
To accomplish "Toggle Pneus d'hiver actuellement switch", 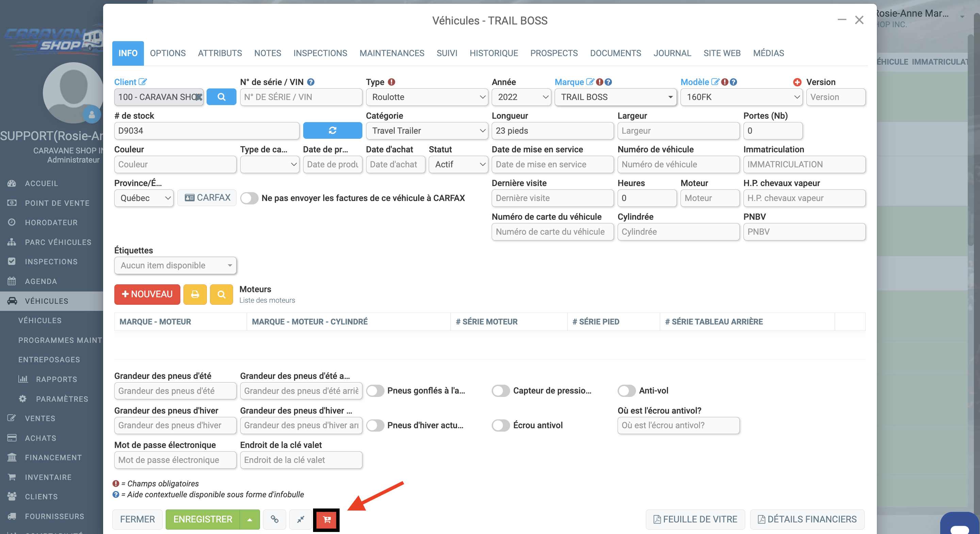I will point(375,425).
